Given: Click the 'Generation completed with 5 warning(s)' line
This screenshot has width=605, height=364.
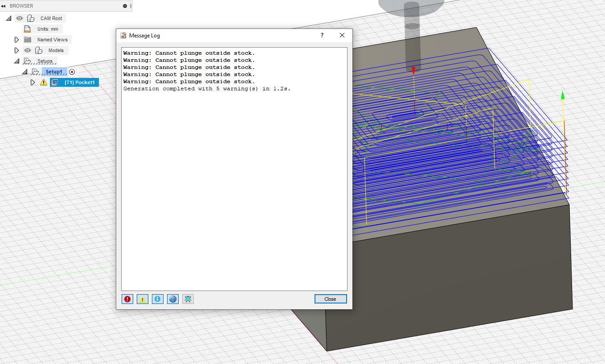Looking at the screenshot, I should click(x=207, y=89).
